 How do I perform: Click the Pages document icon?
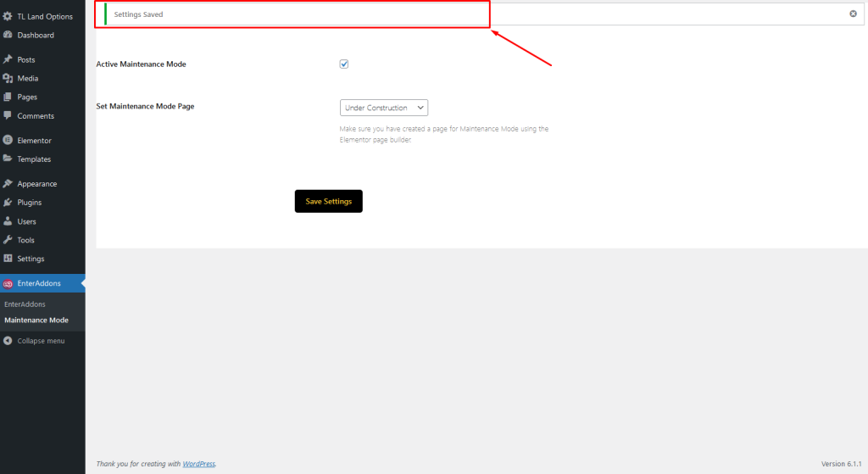(8, 97)
